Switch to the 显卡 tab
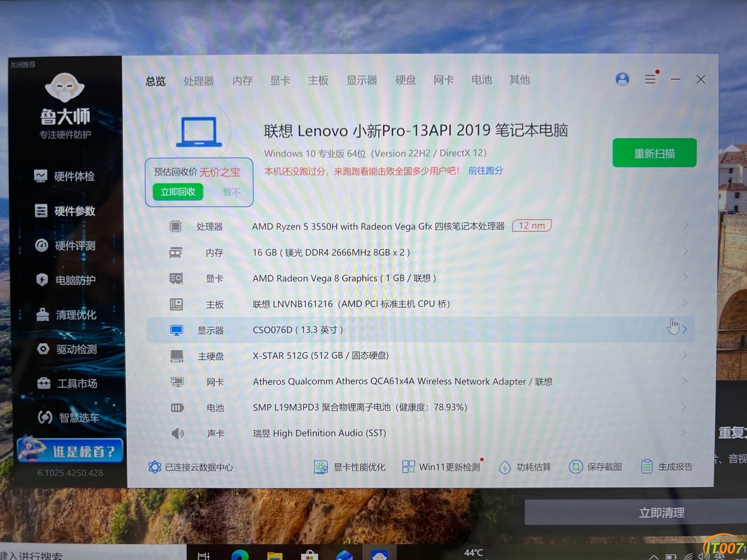 pyautogui.click(x=280, y=80)
